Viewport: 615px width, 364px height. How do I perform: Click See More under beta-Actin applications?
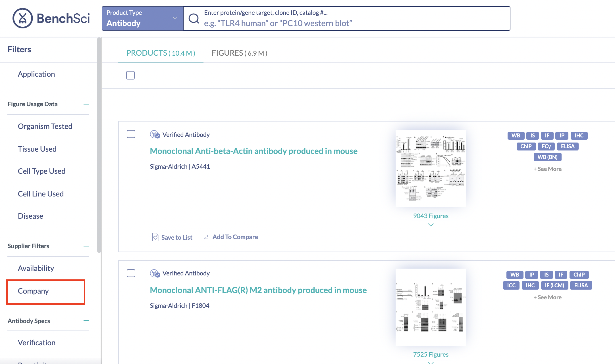coord(547,169)
